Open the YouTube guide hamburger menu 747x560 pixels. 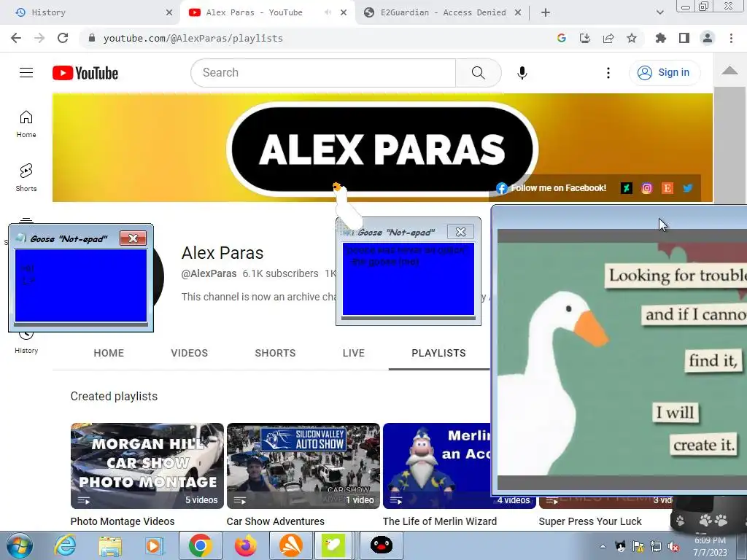click(26, 73)
